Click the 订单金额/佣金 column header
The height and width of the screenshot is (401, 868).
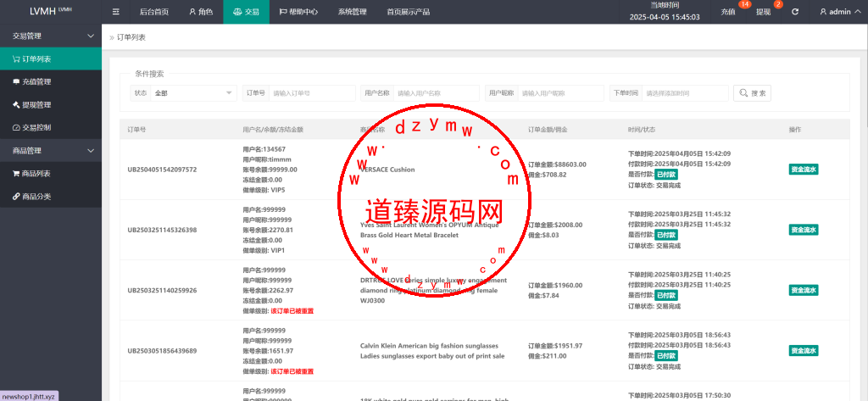click(x=548, y=130)
